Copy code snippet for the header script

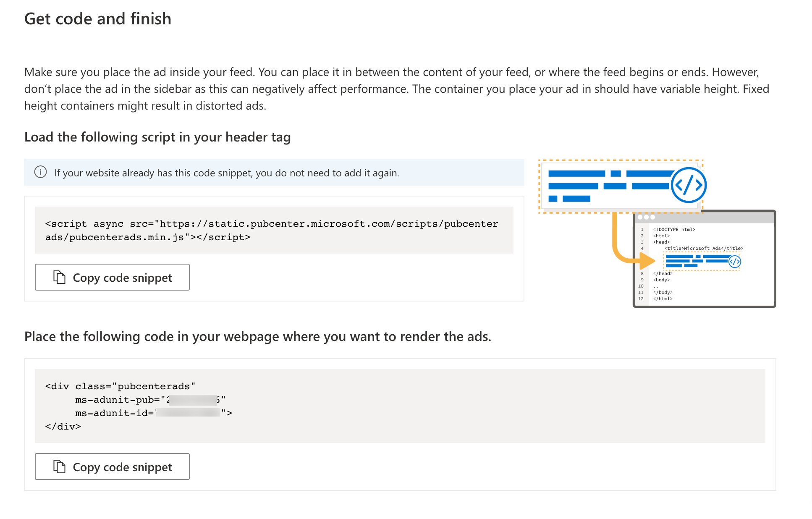click(112, 277)
